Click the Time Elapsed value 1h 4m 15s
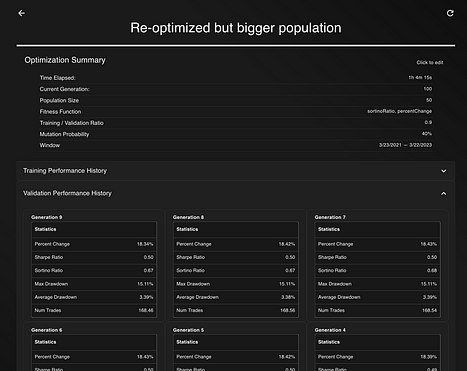 (x=420, y=77)
